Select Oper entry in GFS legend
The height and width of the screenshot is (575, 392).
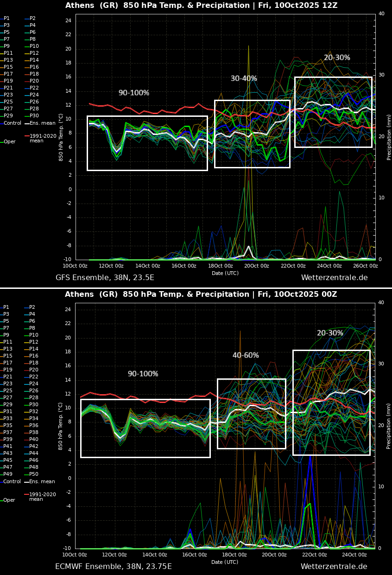click(9, 142)
